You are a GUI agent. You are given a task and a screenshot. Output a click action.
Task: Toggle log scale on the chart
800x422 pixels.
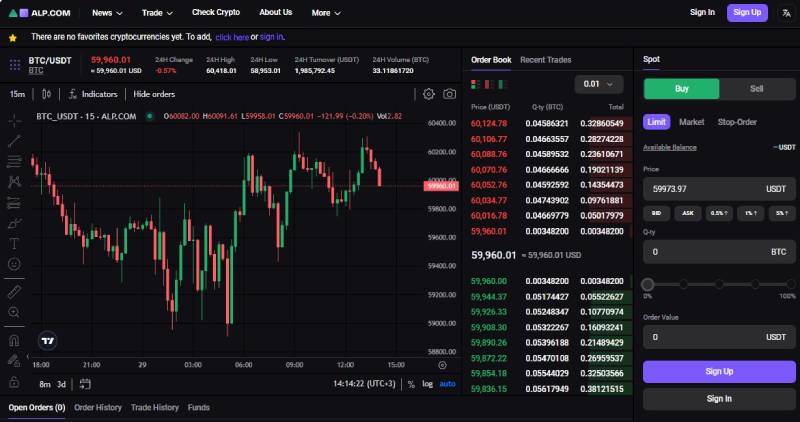click(x=428, y=384)
